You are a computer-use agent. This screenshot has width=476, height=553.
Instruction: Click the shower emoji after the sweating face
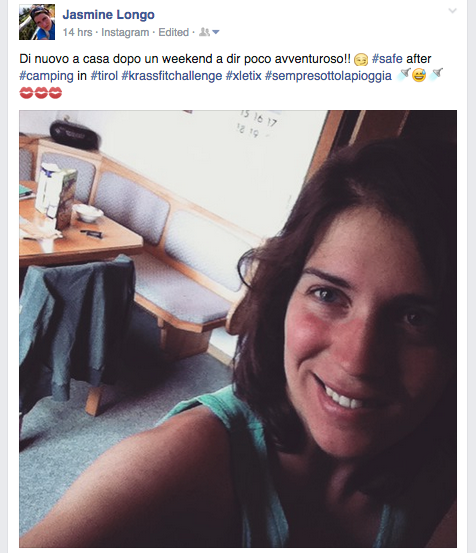pos(436,74)
